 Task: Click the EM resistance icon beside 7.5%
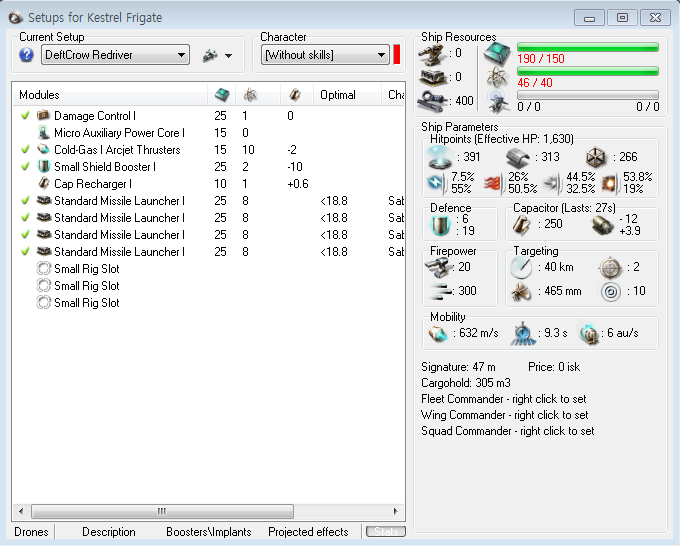click(437, 183)
